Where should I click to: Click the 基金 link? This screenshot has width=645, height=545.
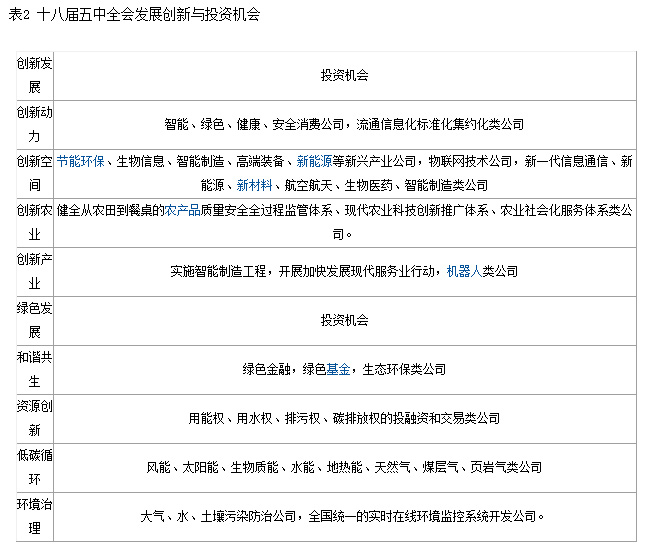338,369
